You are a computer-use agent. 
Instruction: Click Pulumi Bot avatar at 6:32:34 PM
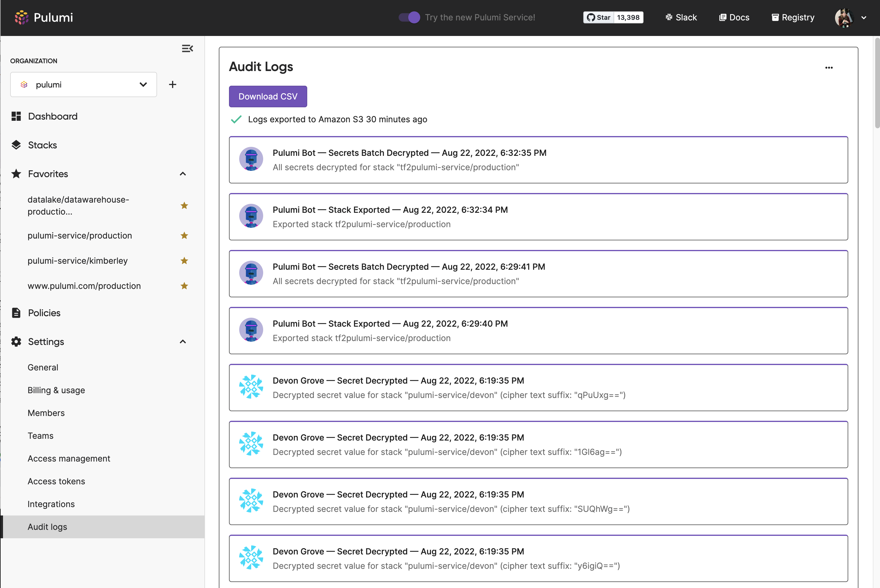tap(251, 215)
